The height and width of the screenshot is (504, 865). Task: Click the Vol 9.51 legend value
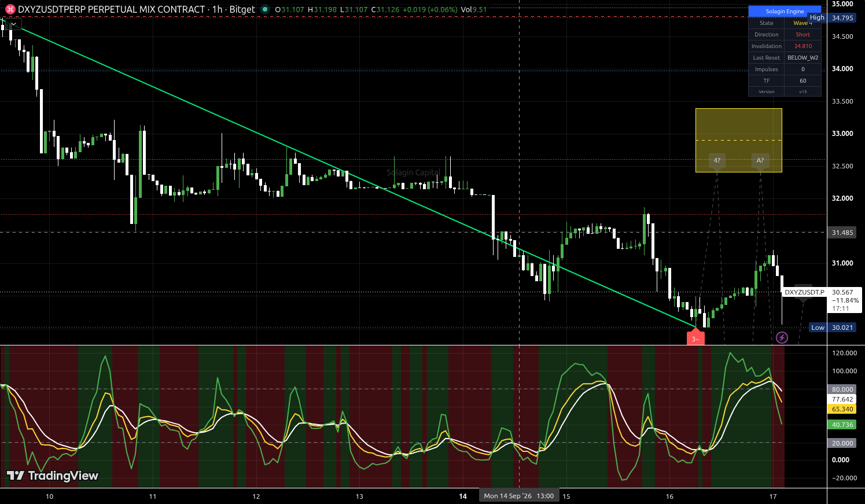474,10
